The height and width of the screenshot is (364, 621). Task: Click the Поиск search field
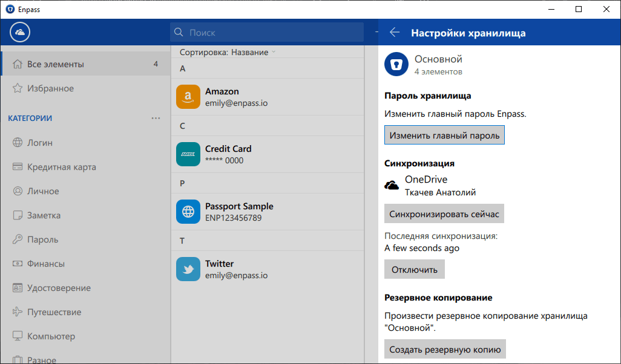click(267, 32)
